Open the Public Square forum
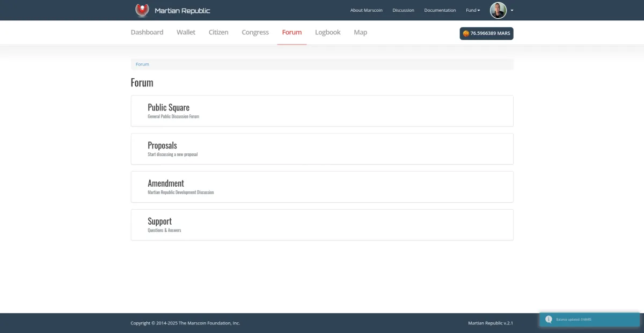 [169, 108]
